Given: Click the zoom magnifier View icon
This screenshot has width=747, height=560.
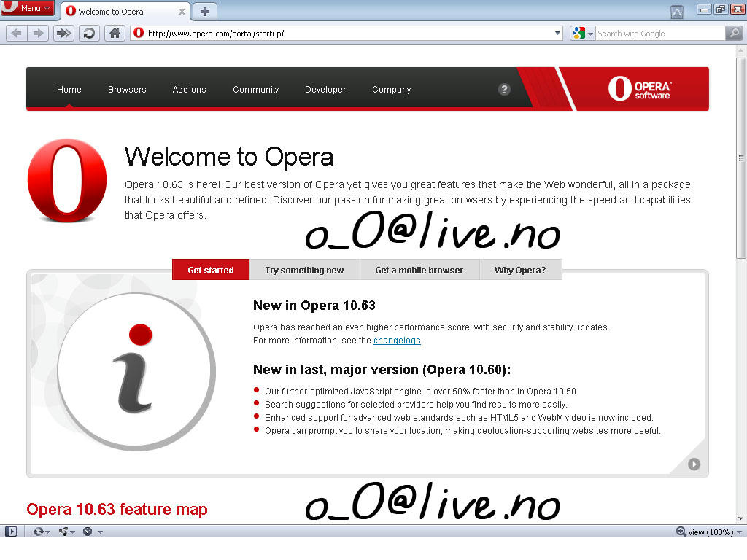Looking at the screenshot, I should click(681, 532).
